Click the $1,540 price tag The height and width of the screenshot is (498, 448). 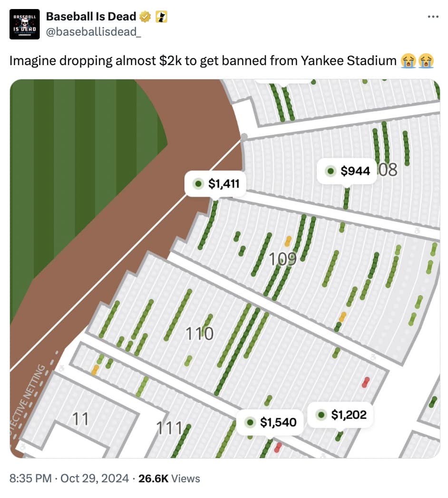270,422
